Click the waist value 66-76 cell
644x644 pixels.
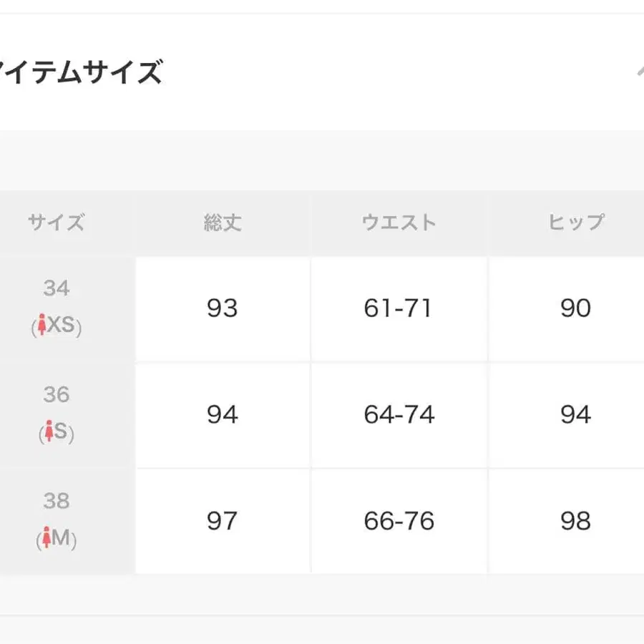(x=399, y=521)
